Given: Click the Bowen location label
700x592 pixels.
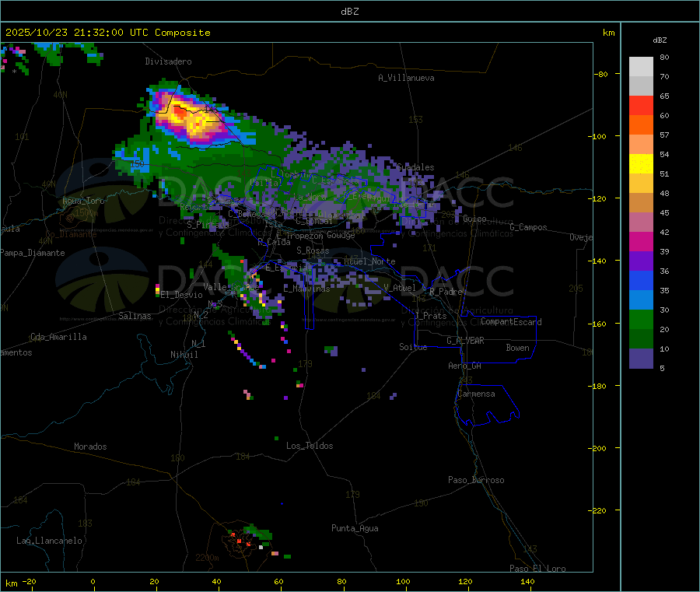Looking at the screenshot, I should [x=517, y=348].
